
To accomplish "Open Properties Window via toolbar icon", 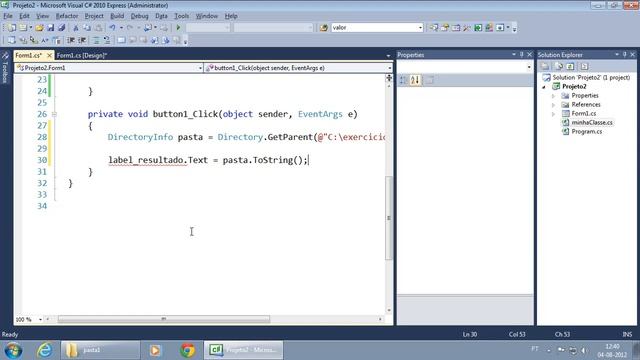I will (445, 28).
